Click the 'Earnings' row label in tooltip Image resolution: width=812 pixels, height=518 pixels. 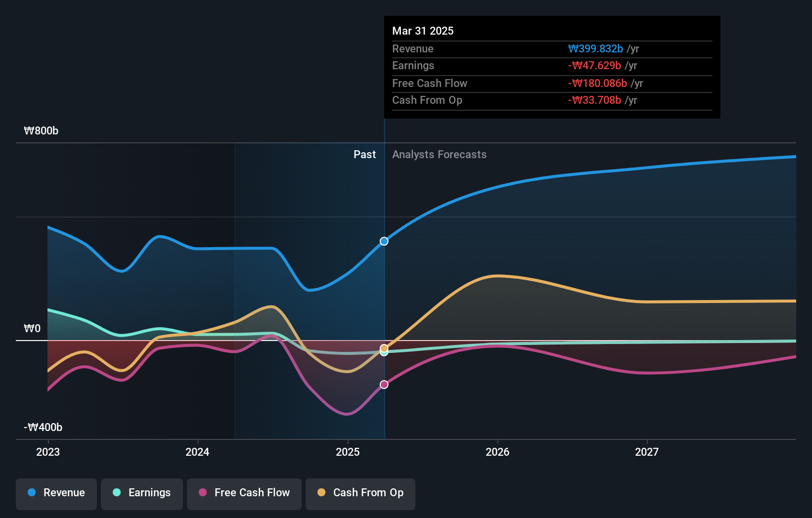[x=413, y=65]
